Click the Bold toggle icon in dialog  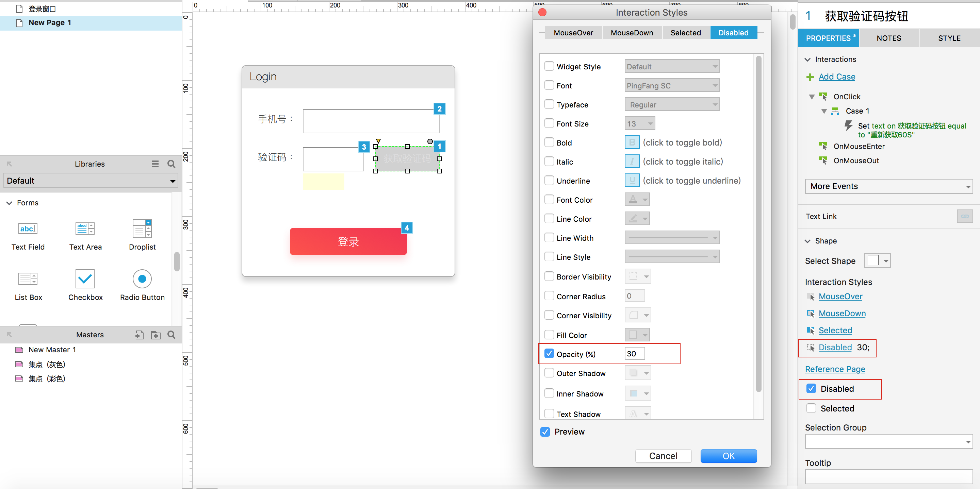click(x=632, y=142)
